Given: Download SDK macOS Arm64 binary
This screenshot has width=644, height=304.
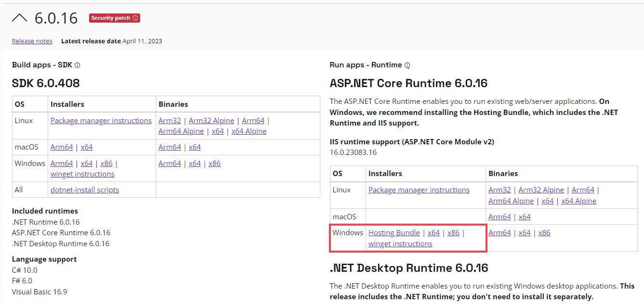Looking at the screenshot, I should [170, 147].
